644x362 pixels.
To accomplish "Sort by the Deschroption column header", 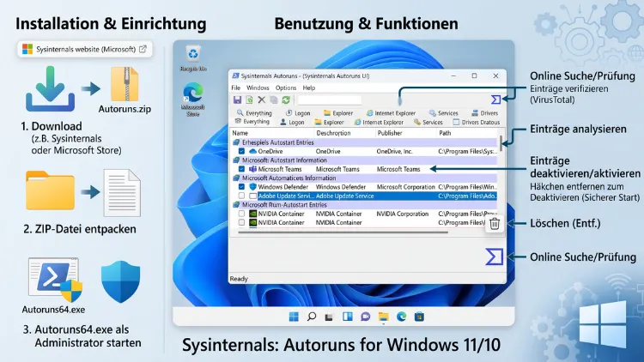I will tap(333, 133).
